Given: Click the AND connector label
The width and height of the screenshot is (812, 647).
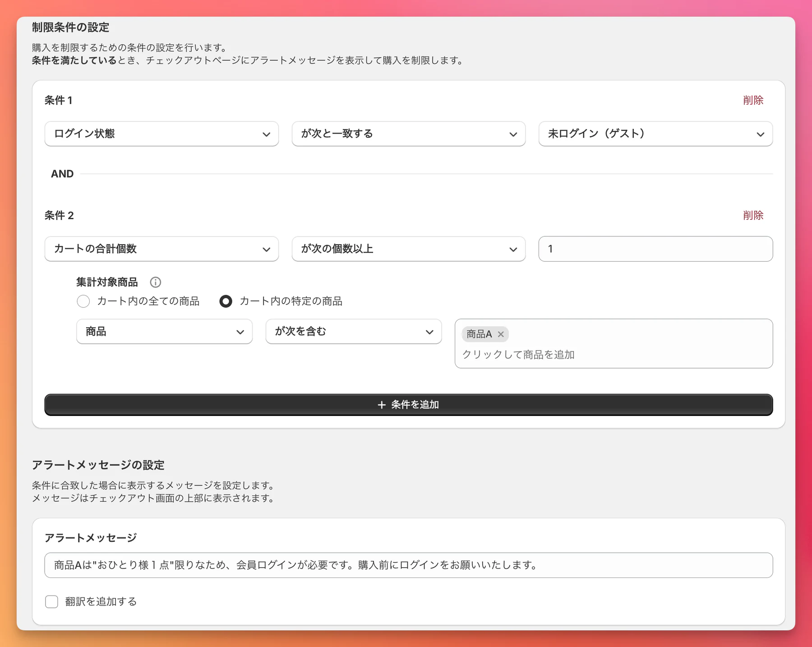Looking at the screenshot, I should (x=62, y=174).
